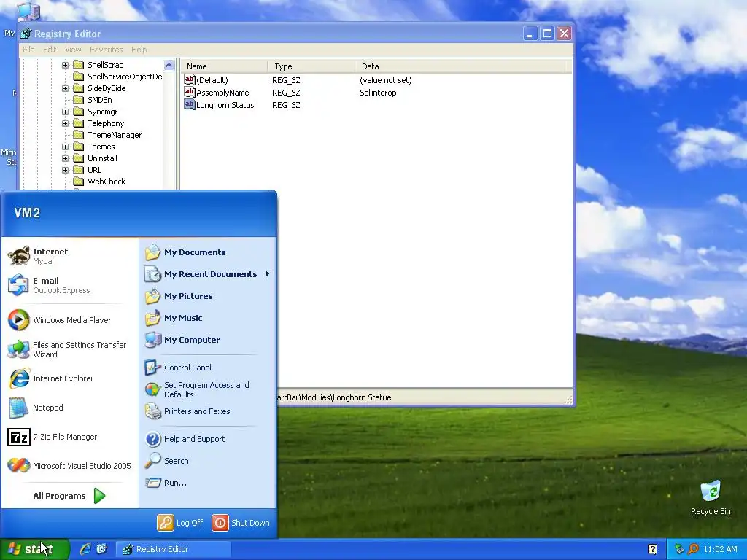
Task: Click Outlook Express quick launch icon
Action: click(x=102, y=549)
